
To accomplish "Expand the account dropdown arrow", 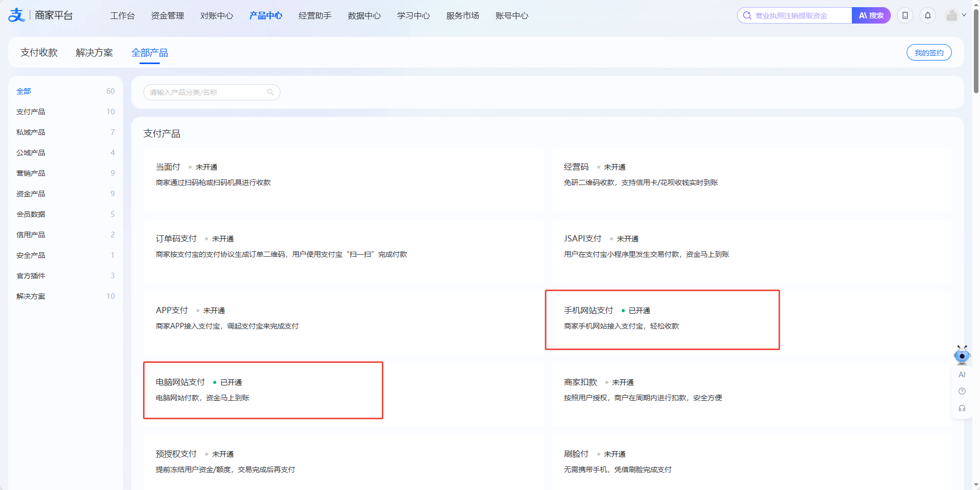I will pos(964,15).
